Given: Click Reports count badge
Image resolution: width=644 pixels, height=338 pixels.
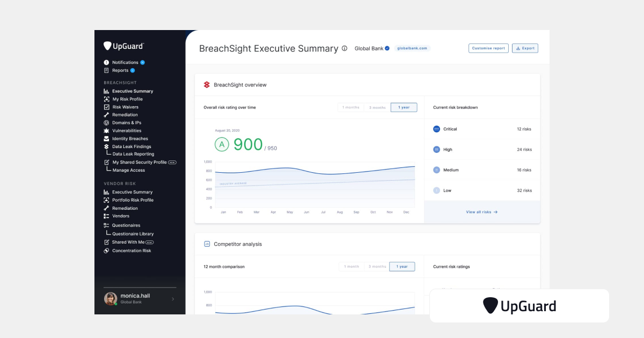Looking at the screenshot, I should [133, 70].
